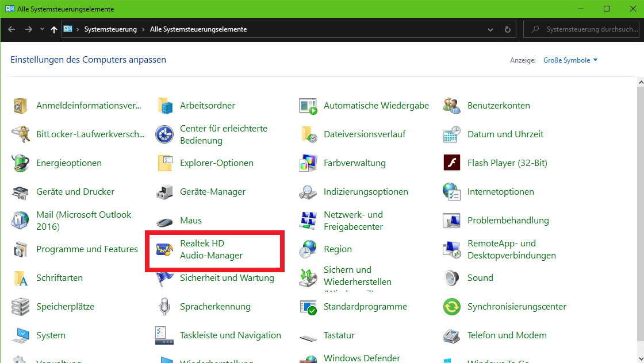644x363 pixels.
Task: Open the Flash Player icon
Action: pyautogui.click(x=452, y=163)
